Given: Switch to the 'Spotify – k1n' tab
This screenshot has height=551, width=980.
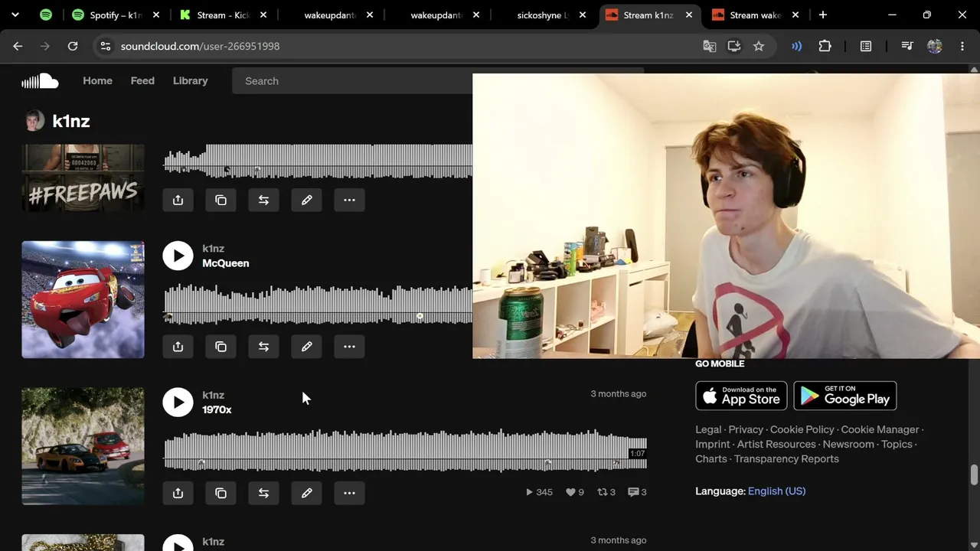Looking at the screenshot, I should pyautogui.click(x=116, y=15).
